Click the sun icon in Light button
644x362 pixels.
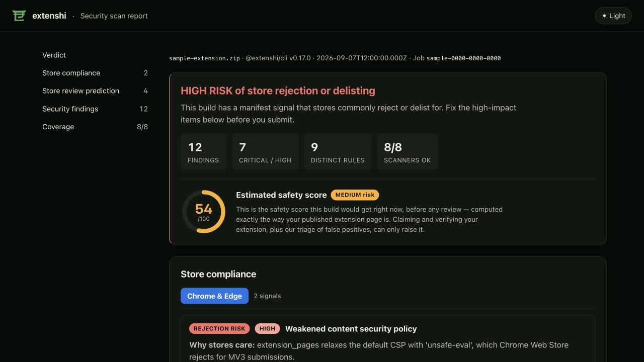[604, 16]
